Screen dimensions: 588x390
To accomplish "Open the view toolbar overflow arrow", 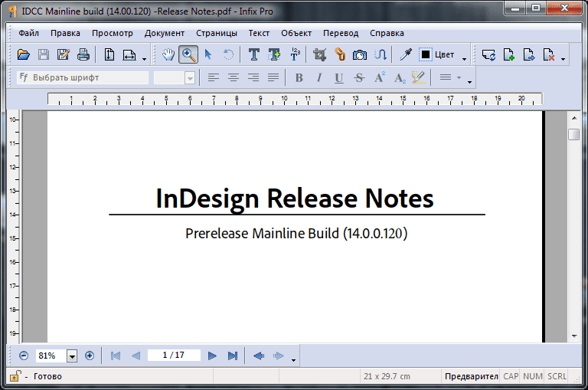I will pos(144,59).
